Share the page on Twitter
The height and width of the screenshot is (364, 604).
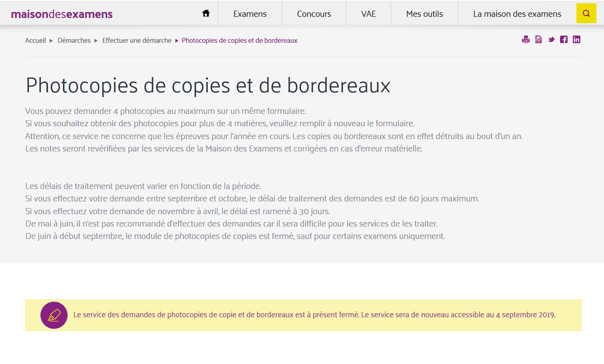point(551,40)
